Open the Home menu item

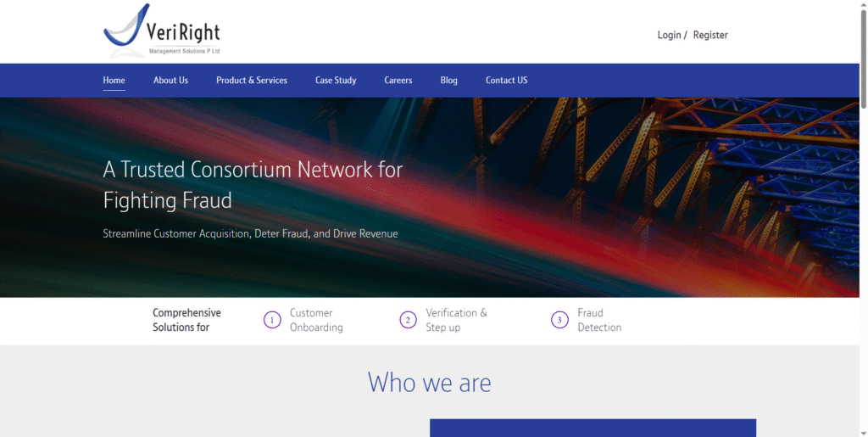tap(114, 81)
